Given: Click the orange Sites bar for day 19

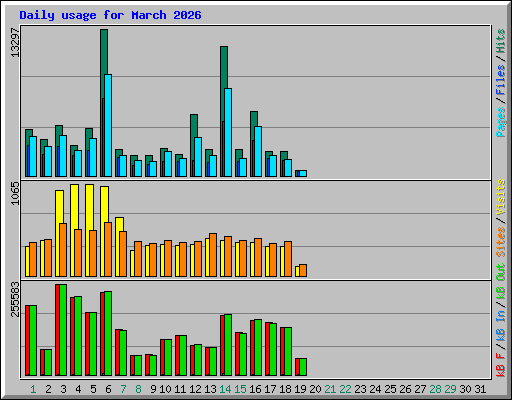Looking at the screenshot, I should (303, 270).
